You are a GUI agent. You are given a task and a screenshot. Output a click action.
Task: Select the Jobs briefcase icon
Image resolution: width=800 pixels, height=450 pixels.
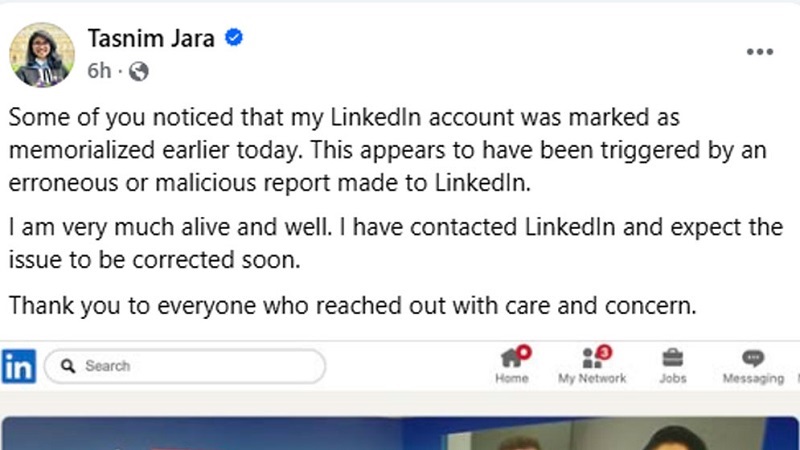coord(672,357)
